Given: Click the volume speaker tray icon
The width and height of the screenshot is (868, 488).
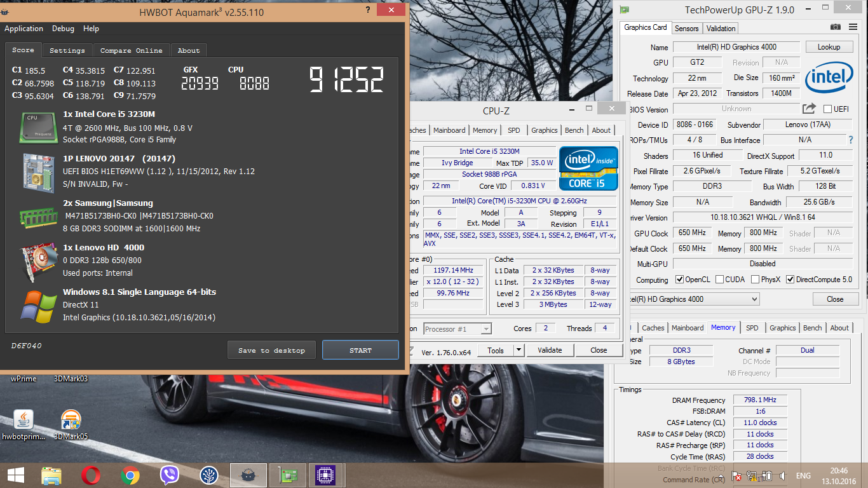Looking at the screenshot, I should coord(783,476).
